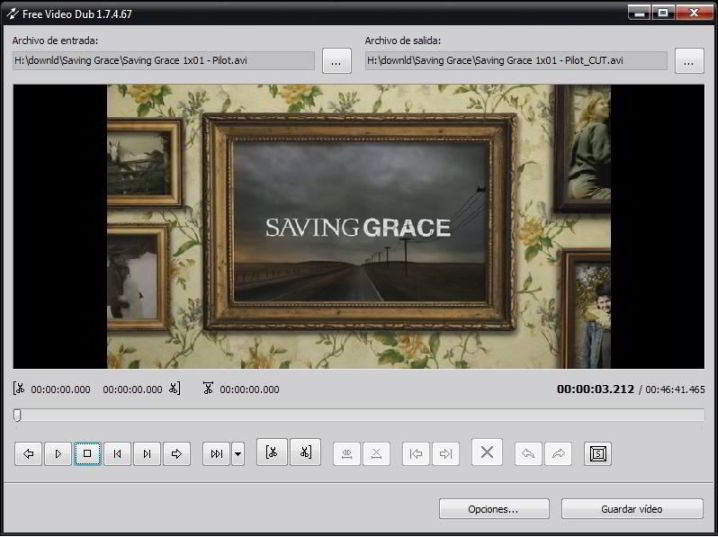Open the fast-forward speed dropdown arrow
The height and width of the screenshot is (537, 718).
tap(238, 454)
